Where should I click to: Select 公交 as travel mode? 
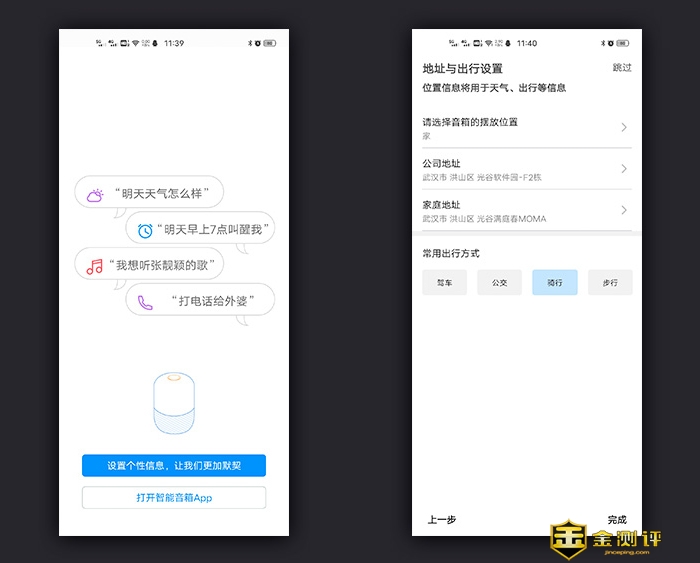pos(499,283)
